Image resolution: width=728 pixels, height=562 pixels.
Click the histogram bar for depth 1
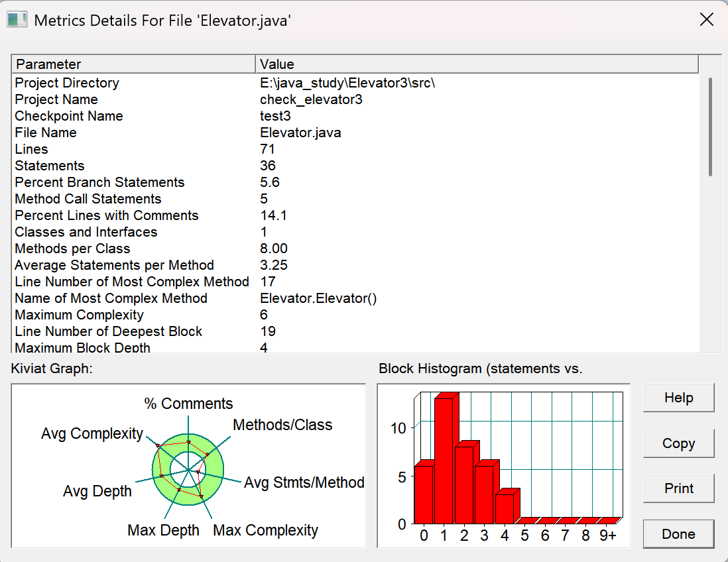coord(444,461)
